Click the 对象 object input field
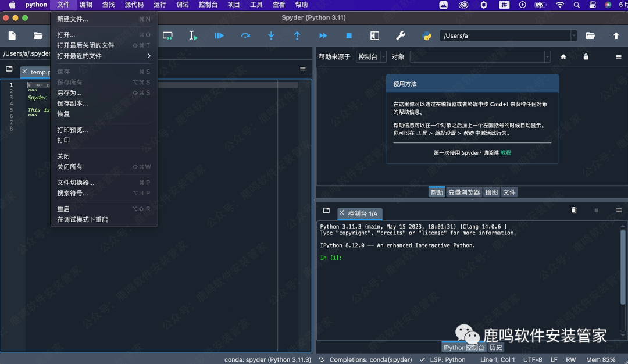Viewport: 628px width, 364px height. click(477, 57)
